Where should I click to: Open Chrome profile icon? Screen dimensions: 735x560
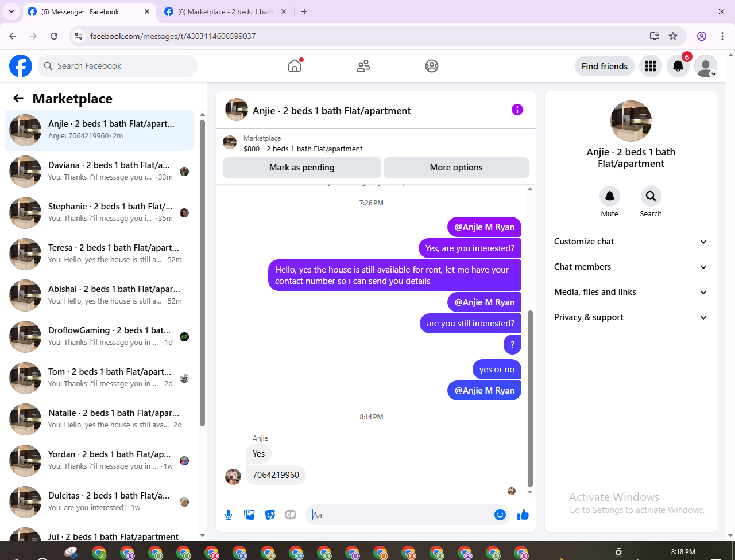click(x=702, y=36)
